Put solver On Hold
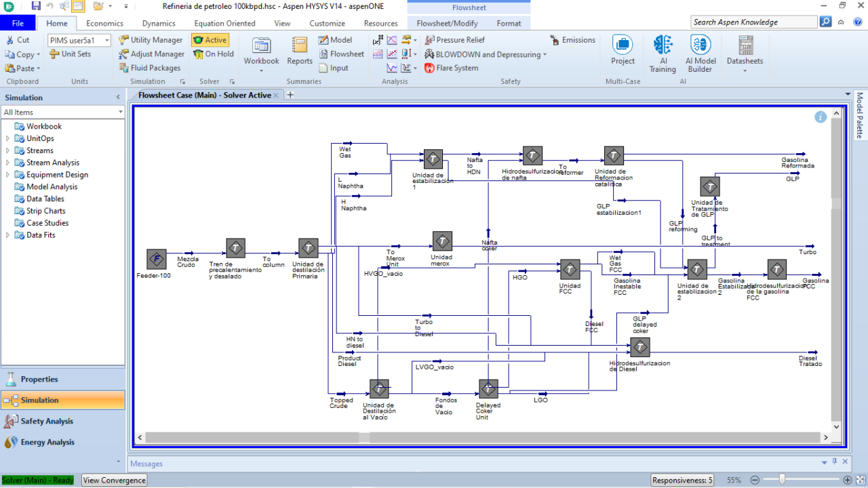Viewport: 868px width, 488px height. pyautogui.click(x=213, y=54)
